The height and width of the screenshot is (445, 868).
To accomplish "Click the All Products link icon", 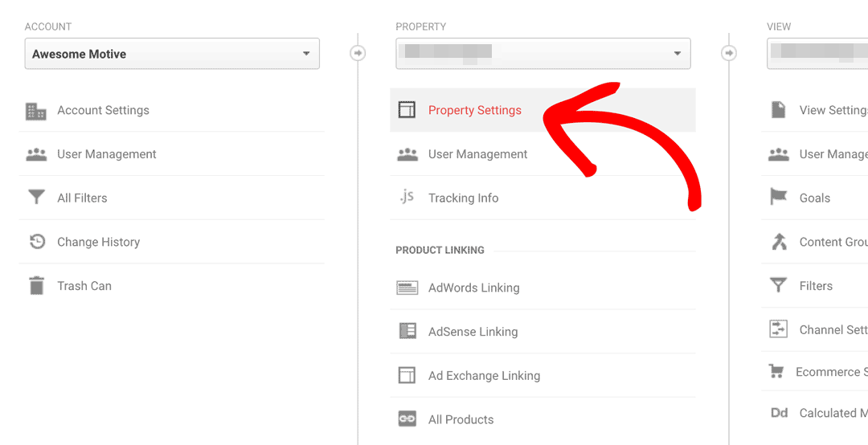I will tap(407, 419).
